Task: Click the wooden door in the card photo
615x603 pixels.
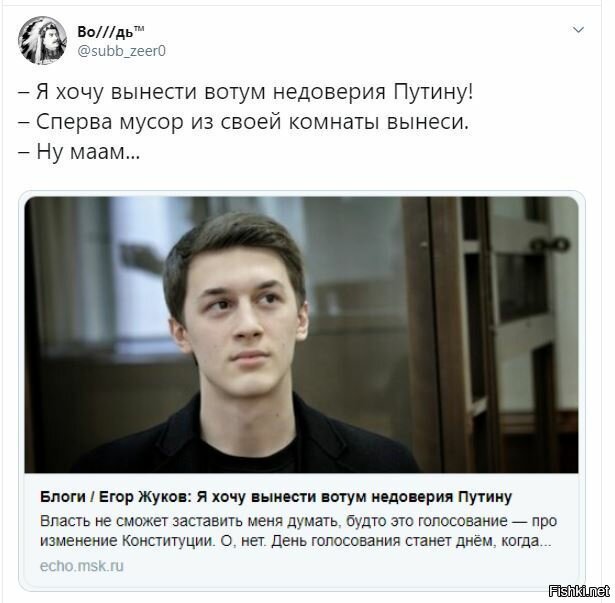Action: pyautogui.click(x=490, y=335)
